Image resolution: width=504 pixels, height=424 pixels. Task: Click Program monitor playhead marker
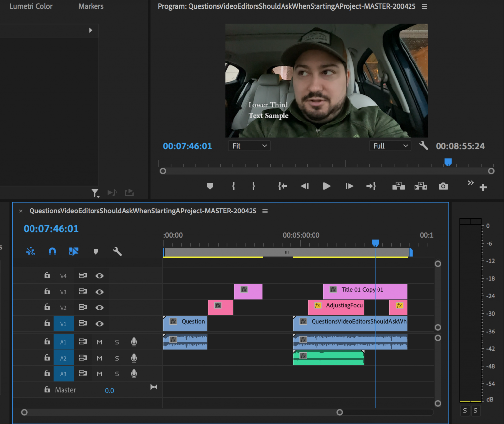point(448,162)
